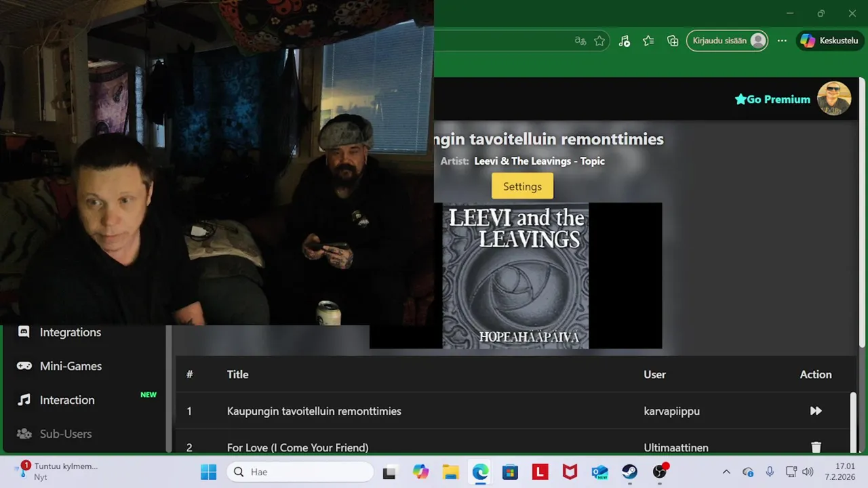
Task: Open the Windows Start menu
Action: pyautogui.click(x=208, y=472)
